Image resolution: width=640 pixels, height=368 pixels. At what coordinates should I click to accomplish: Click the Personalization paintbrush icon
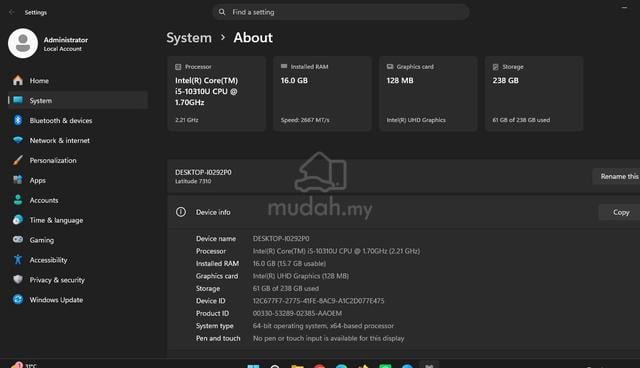[18, 160]
